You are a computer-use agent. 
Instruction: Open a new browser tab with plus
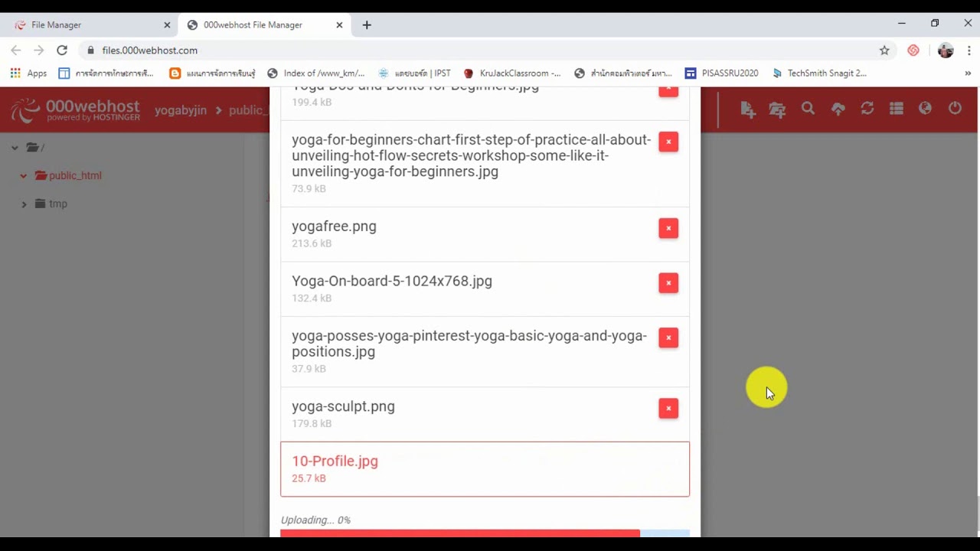click(367, 25)
